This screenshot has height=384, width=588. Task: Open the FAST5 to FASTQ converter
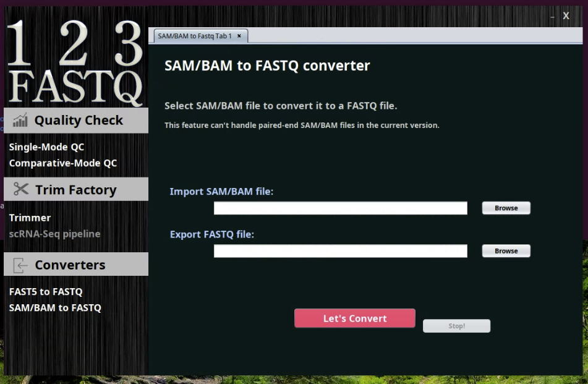tap(45, 291)
